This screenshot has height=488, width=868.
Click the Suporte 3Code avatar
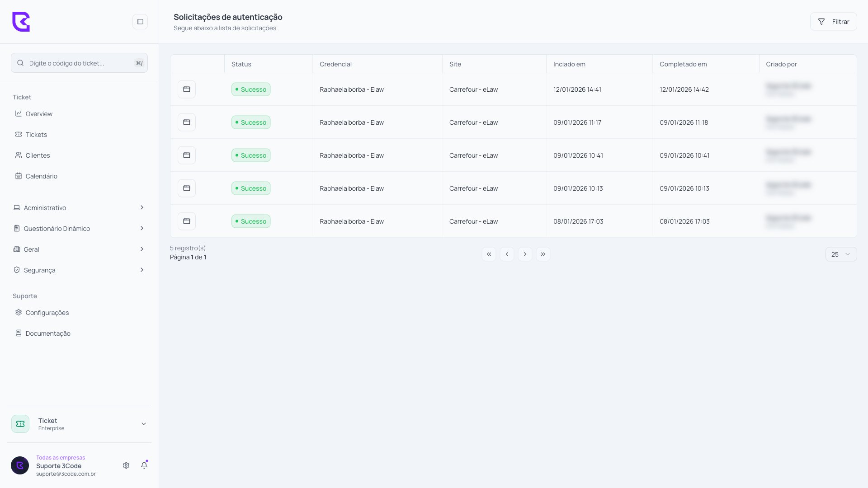coord(20,465)
